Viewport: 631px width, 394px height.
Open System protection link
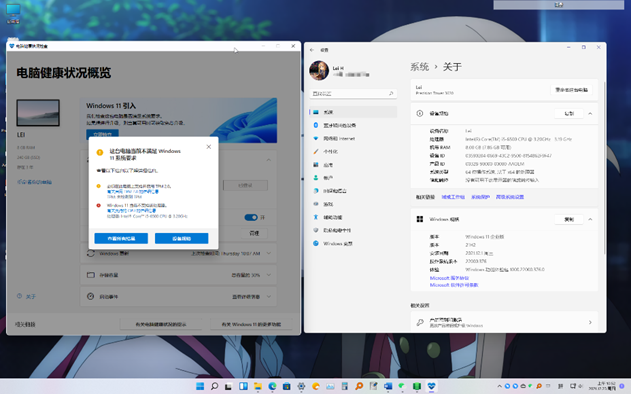point(480,197)
